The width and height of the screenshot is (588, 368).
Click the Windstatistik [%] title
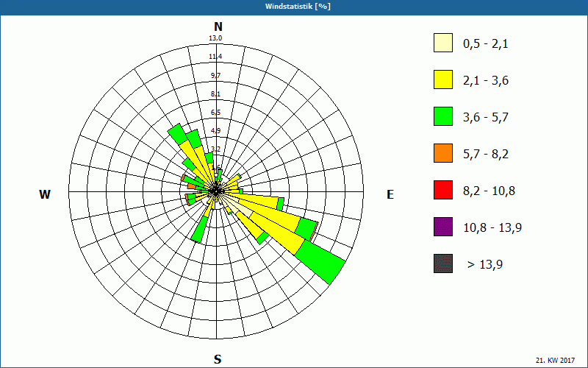pos(298,7)
